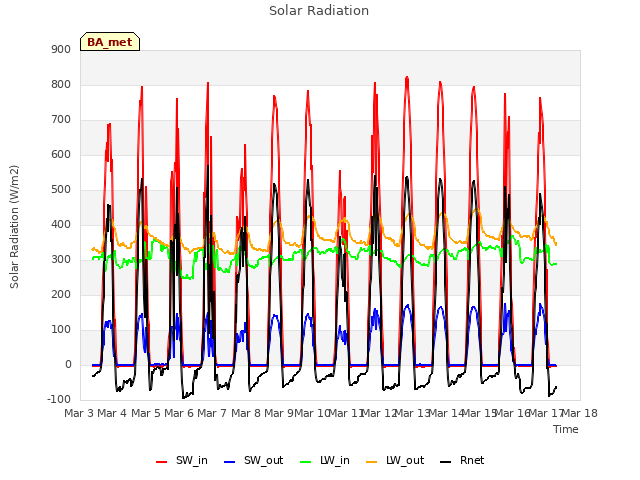
Task: Click the SW_in peak on Mar 13
Action: pyautogui.click(x=407, y=77)
